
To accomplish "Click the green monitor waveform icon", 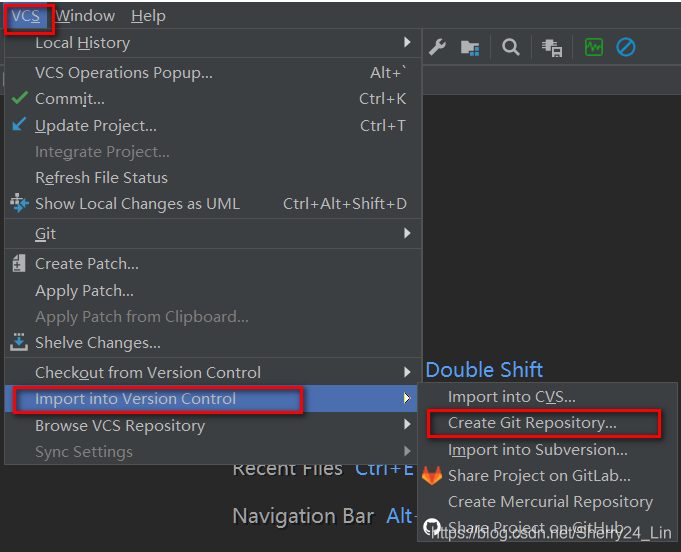I will [x=594, y=47].
